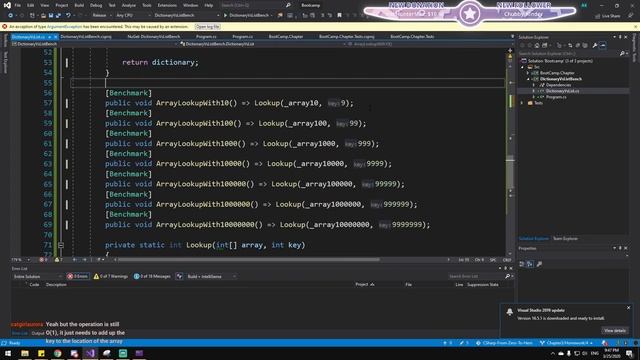Pin the DictionaryVsList.cs tab
This screenshot has width=640, height=360.
coord(50,37)
